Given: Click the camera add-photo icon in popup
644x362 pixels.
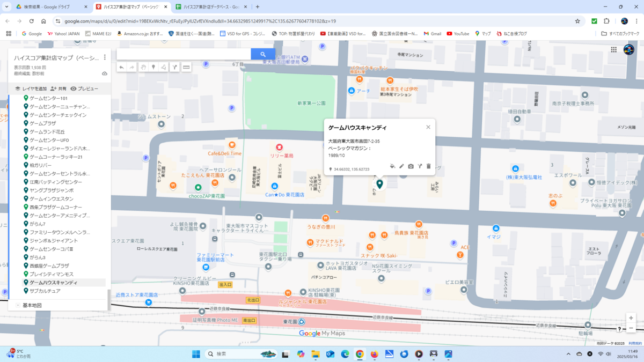Looking at the screenshot, I should pyautogui.click(x=411, y=166).
